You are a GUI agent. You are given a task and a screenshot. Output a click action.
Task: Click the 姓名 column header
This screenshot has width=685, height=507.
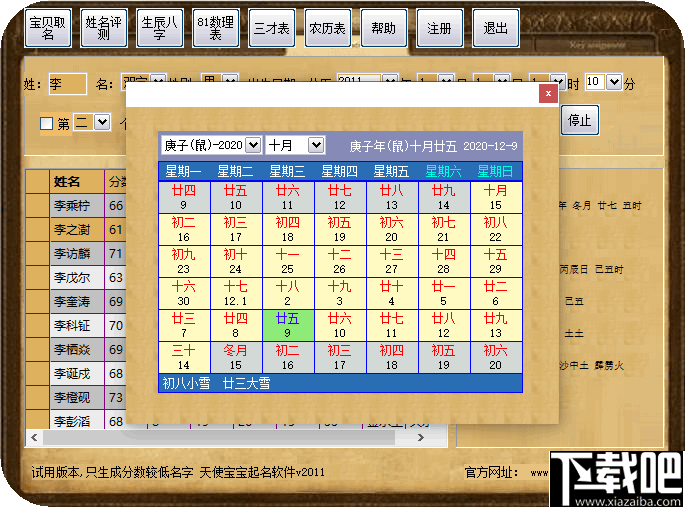point(76,182)
